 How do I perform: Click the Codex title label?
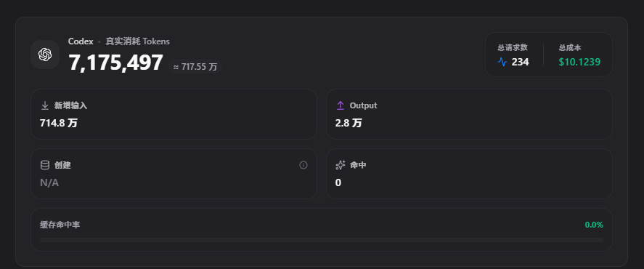(81, 41)
